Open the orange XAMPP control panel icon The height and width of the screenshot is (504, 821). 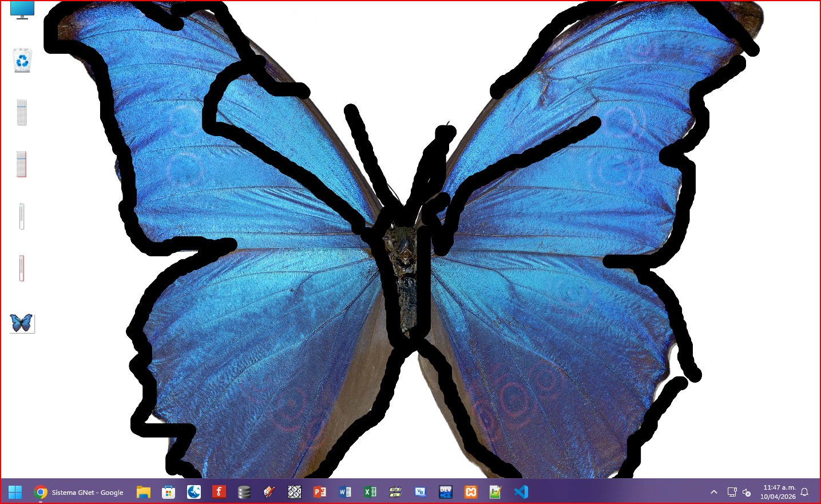point(471,492)
